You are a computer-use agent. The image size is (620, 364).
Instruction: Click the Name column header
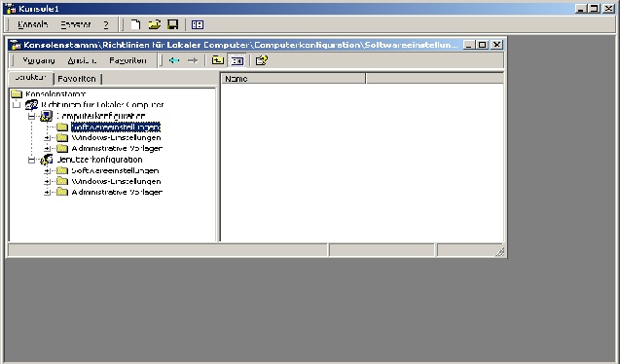tap(293, 79)
